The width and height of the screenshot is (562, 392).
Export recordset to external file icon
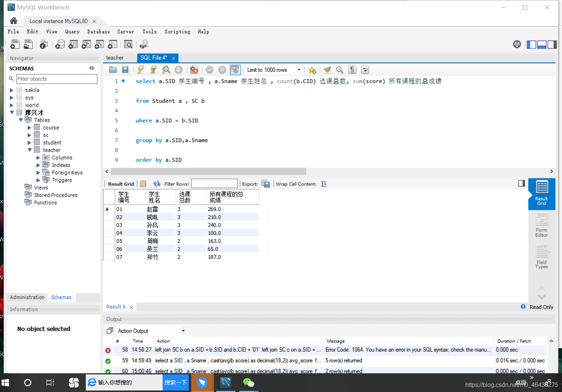(266, 184)
